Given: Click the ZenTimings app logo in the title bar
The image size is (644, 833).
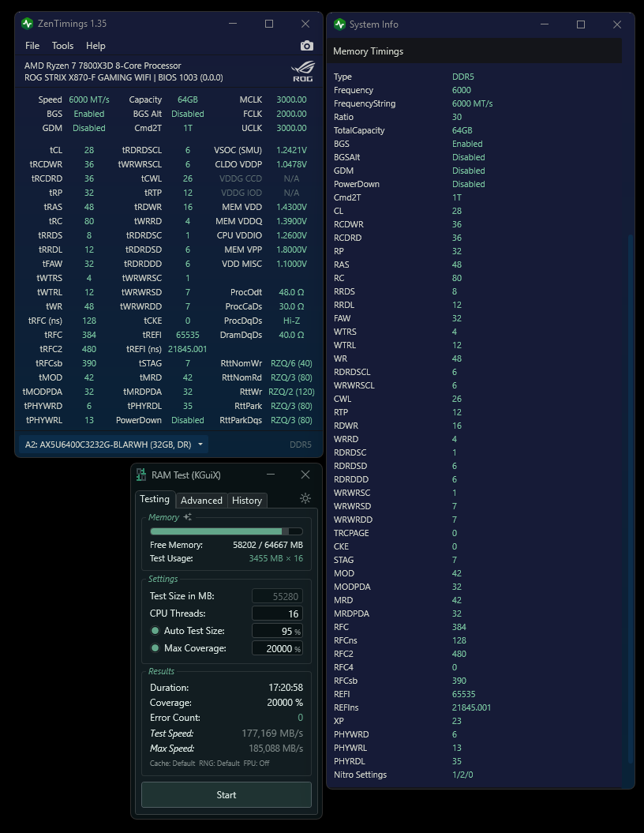Looking at the screenshot, I should coord(27,24).
